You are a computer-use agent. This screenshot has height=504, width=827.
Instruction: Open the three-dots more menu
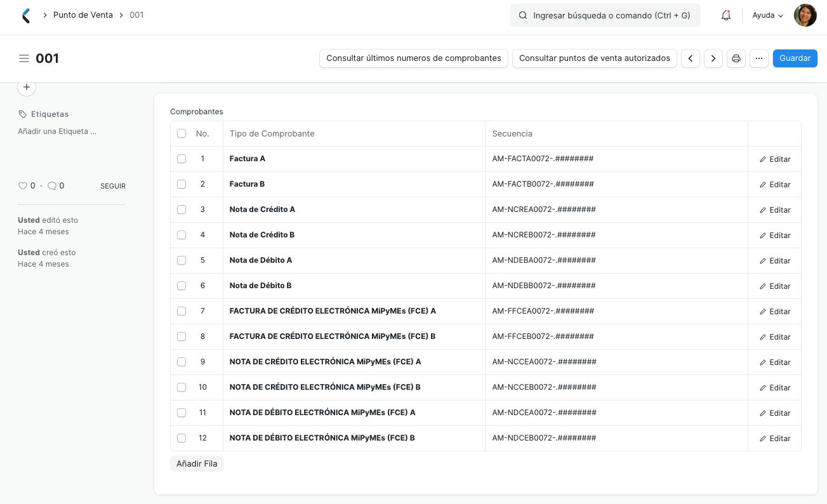[x=759, y=58]
